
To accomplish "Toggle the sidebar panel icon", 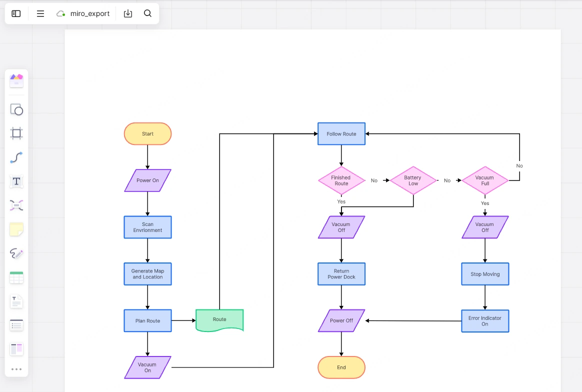I will point(16,13).
